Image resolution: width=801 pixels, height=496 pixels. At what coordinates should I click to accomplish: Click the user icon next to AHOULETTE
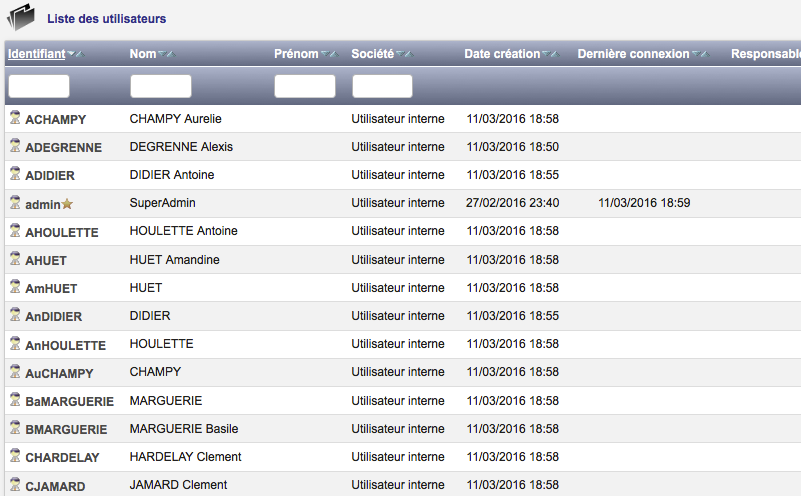pyautogui.click(x=15, y=231)
